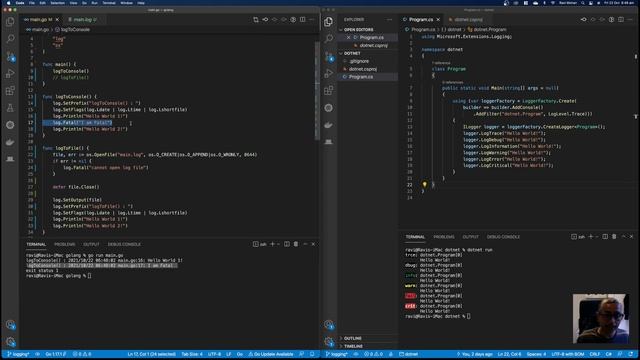The height and width of the screenshot is (360, 640).
Task: Open Source Control in the golang window
Action: [10, 56]
